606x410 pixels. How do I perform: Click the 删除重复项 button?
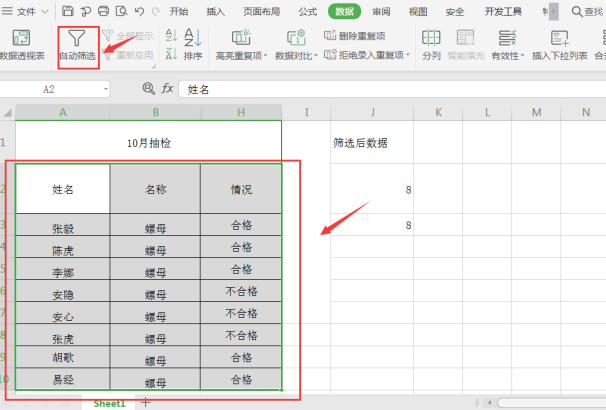click(x=354, y=36)
